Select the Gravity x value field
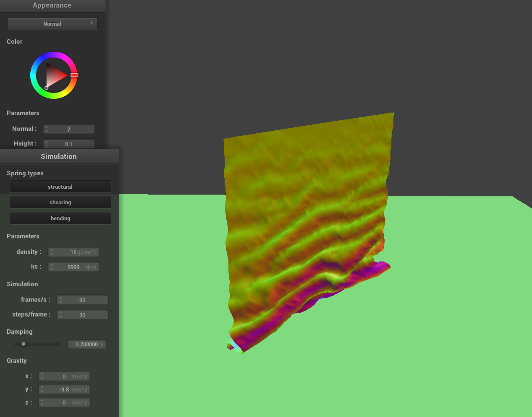 64,377
